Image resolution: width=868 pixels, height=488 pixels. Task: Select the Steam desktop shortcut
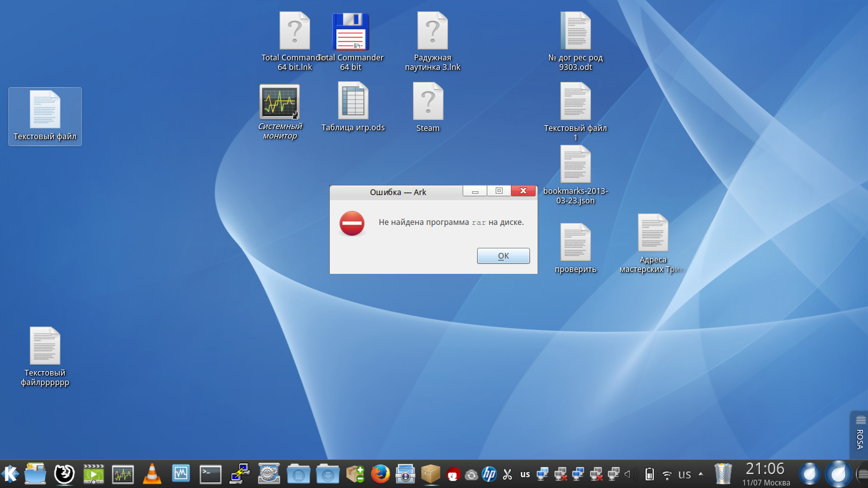(x=428, y=108)
